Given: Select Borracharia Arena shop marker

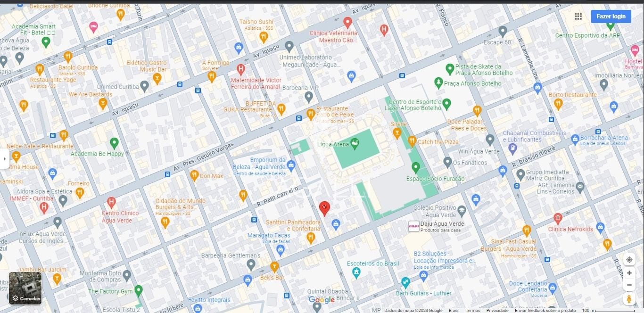Looking at the screenshot, I should coord(575,140).
